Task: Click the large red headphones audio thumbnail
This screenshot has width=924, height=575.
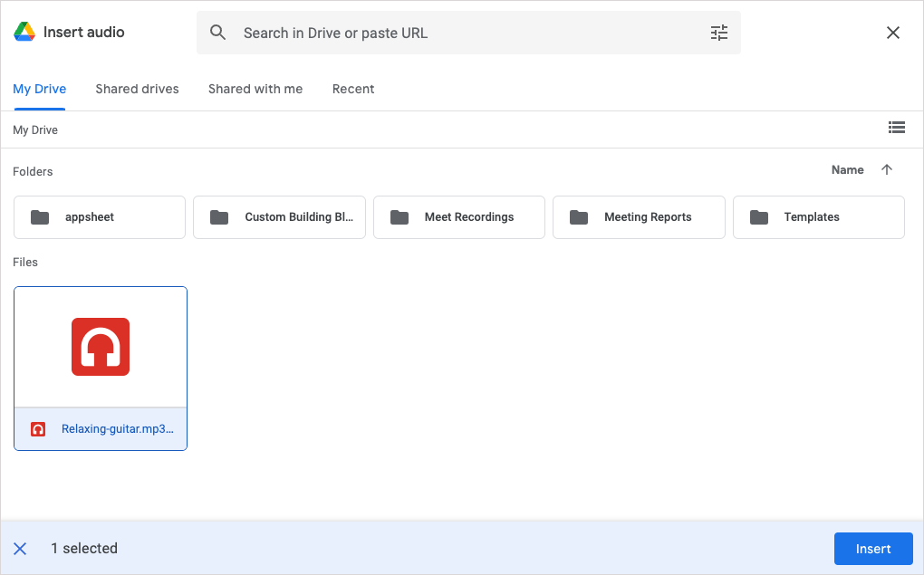Action: coord(101,347)
